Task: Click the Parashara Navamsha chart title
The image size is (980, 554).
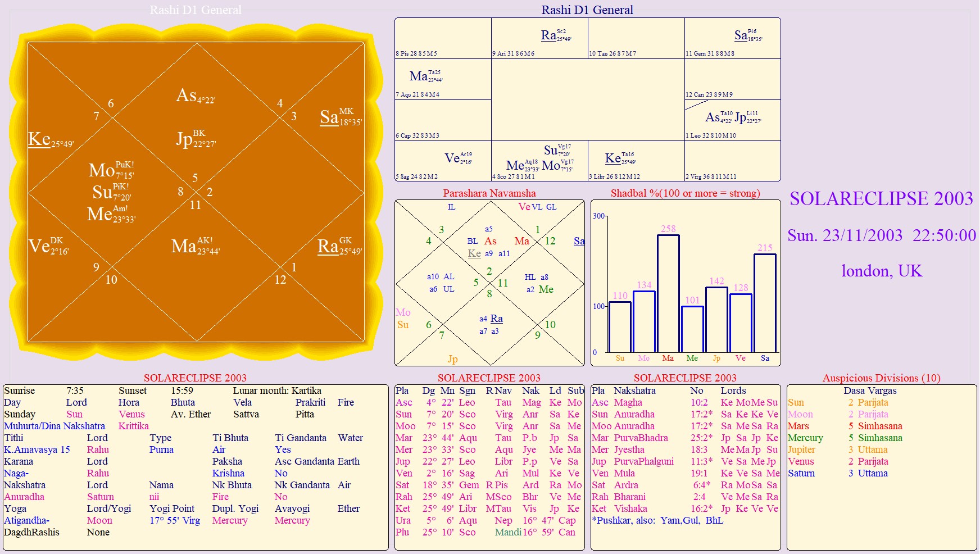Action: (x=489, y=193)
